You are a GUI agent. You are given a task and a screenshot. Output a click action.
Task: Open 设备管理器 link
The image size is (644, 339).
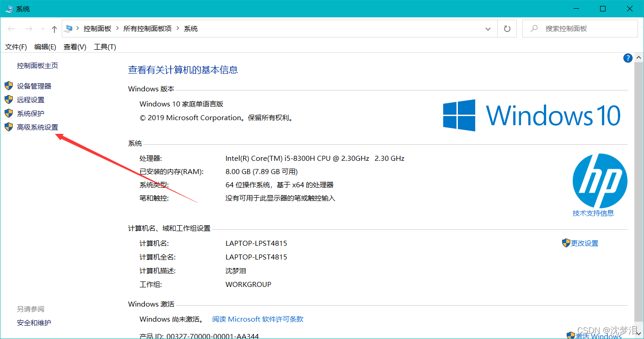[34, 86]
